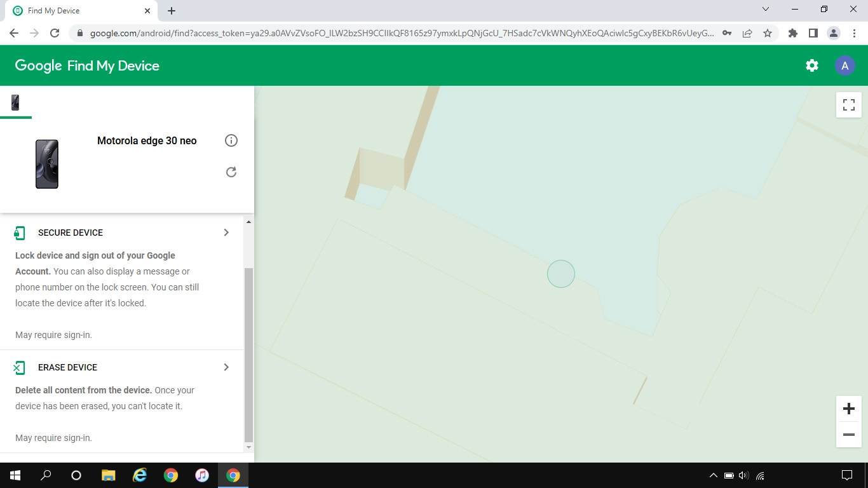Zoom in on the map

tap(848, 409)
